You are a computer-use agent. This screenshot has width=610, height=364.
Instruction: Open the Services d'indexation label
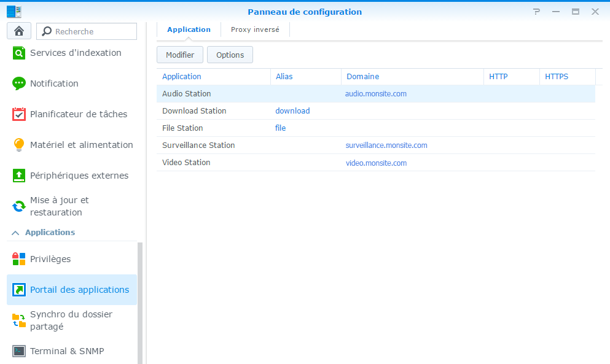coord(76,53)
